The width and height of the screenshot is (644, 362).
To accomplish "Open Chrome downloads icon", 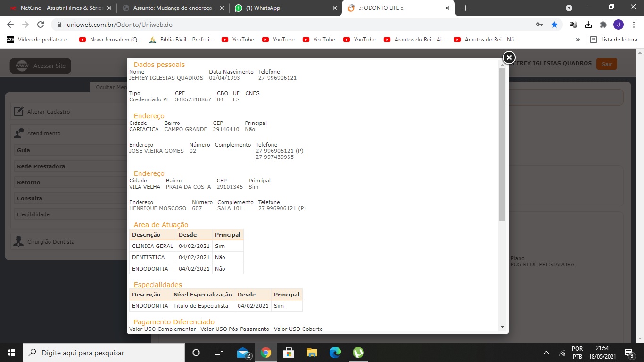I will (x=588, y=25).
